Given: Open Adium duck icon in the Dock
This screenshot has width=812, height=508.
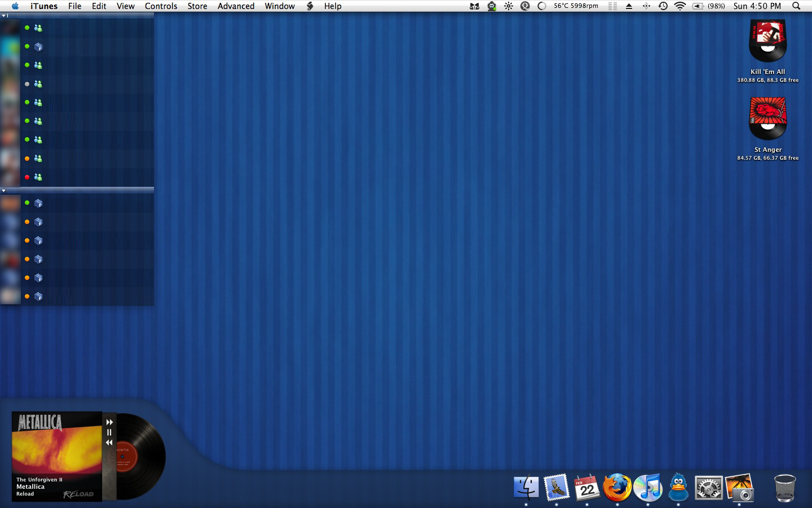Looking at the screenshot, I should pos(678,487).
